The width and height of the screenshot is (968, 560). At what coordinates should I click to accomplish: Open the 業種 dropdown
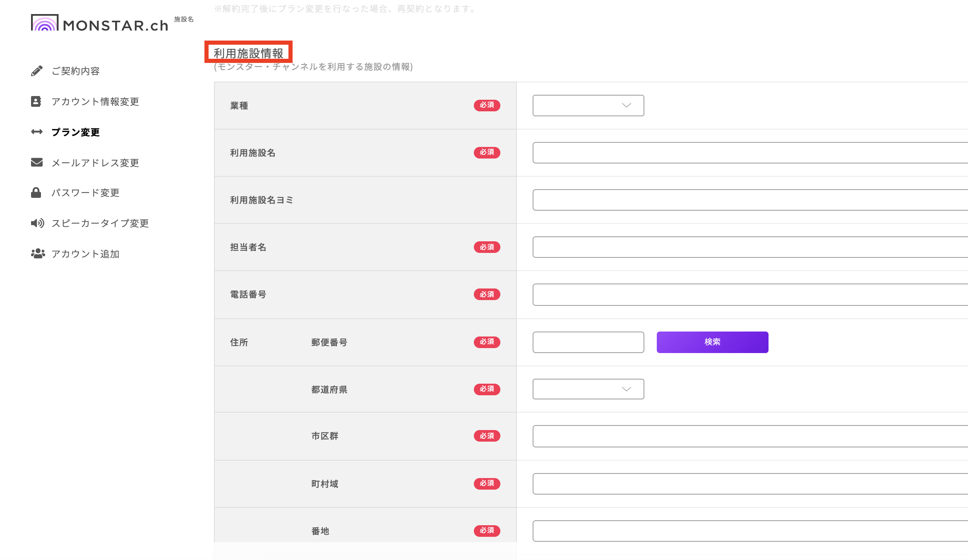point(588,106)
